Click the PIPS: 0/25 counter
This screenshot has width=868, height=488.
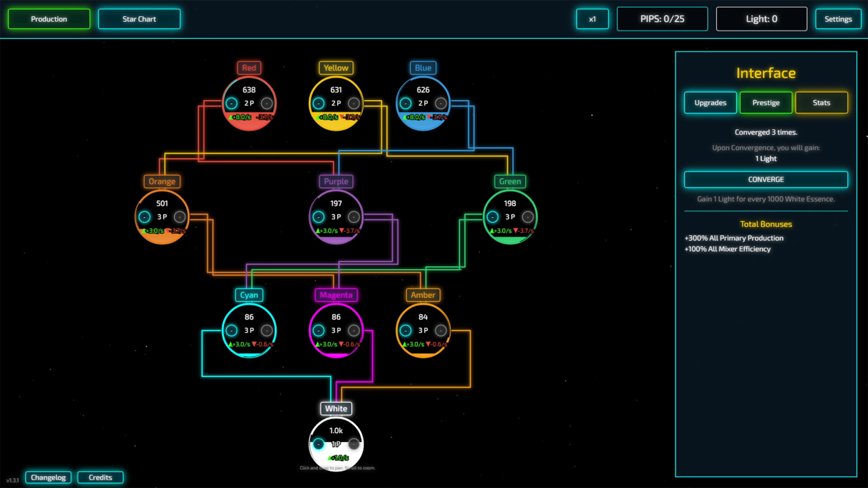pos(662,19)
